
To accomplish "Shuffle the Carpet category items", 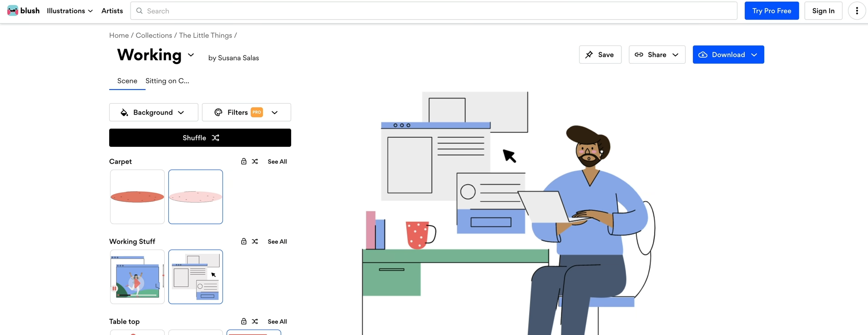I will (255, 161).
